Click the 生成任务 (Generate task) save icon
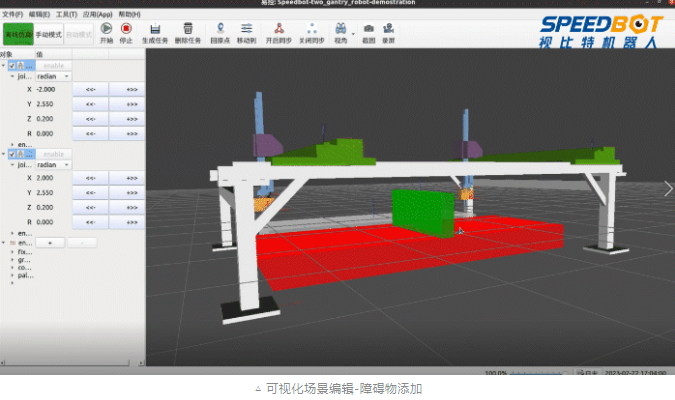 point(156,29)
